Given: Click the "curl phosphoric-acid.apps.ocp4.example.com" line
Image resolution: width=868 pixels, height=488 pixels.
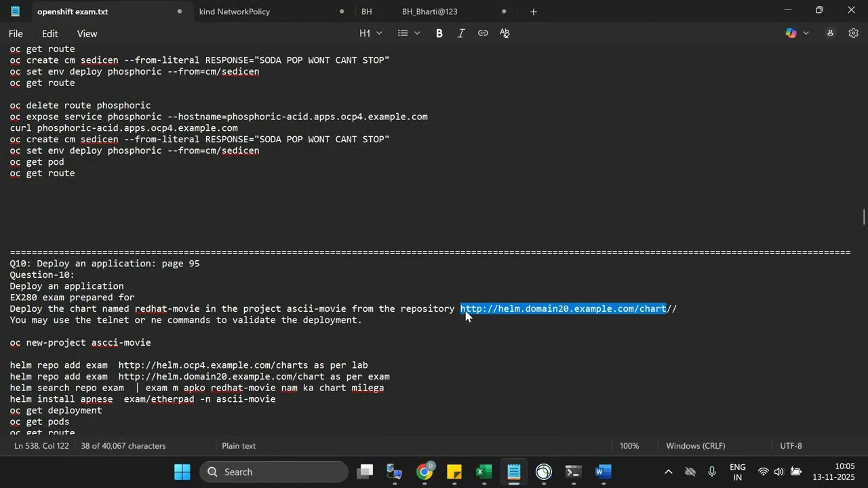Looking at the screenshot, I should click(x=123, y=128).
